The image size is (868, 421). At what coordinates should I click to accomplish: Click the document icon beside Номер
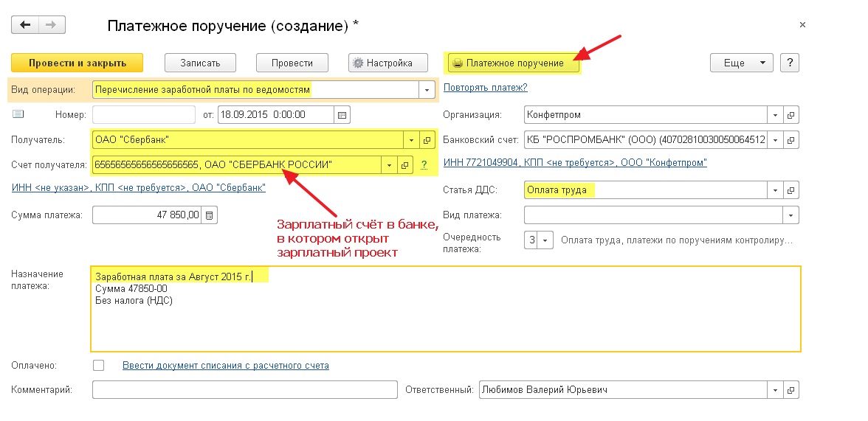pos(18,114)
